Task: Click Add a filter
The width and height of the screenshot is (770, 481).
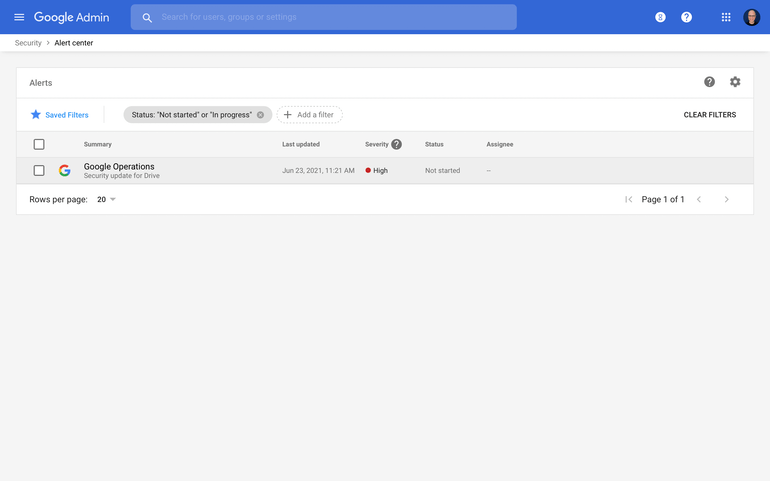Action: click(309, 114)
